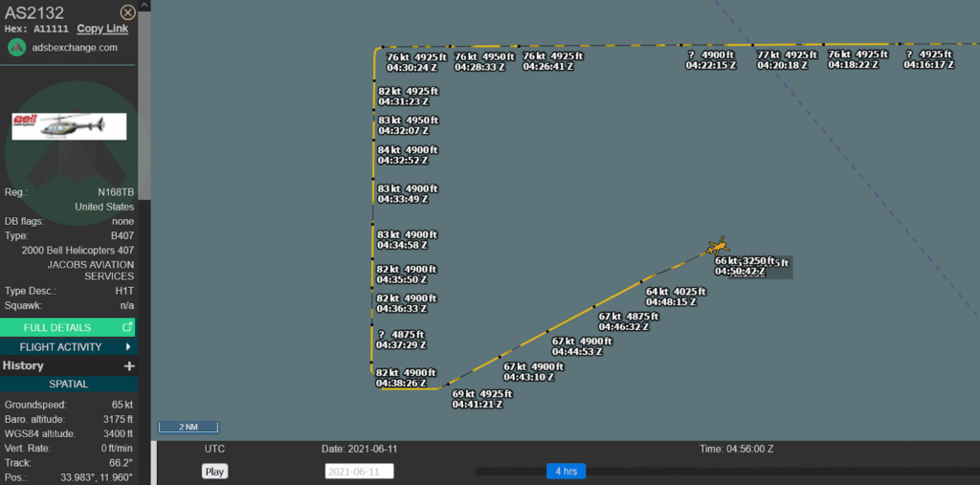Click track point label 04:38:26 Z

point(402,383)
